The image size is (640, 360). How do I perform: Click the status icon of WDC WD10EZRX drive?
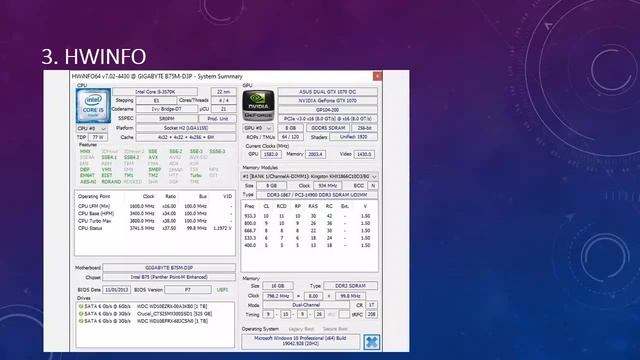(x=81, y=306)
